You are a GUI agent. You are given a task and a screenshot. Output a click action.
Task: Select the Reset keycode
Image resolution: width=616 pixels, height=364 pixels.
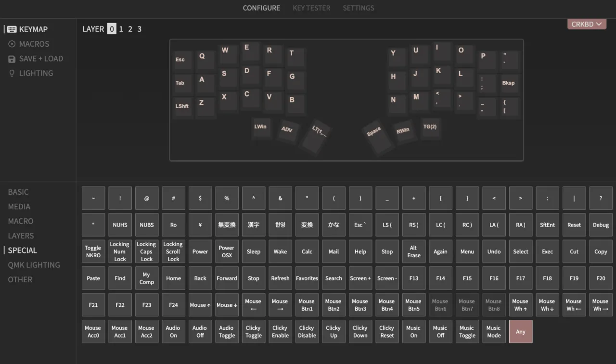click(x=574, y=225)
